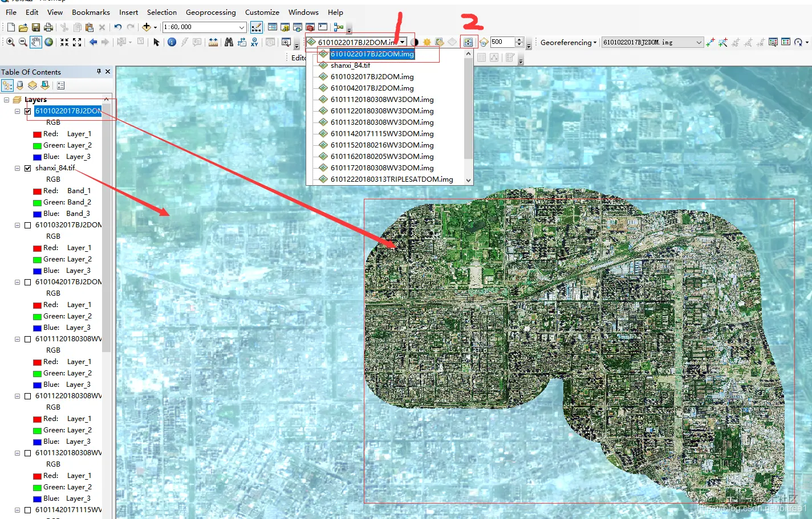Screen dimensions: 812x519
Task: Open a map document with the folder icon
Action: pyautogui.click(x=23, y=27)
